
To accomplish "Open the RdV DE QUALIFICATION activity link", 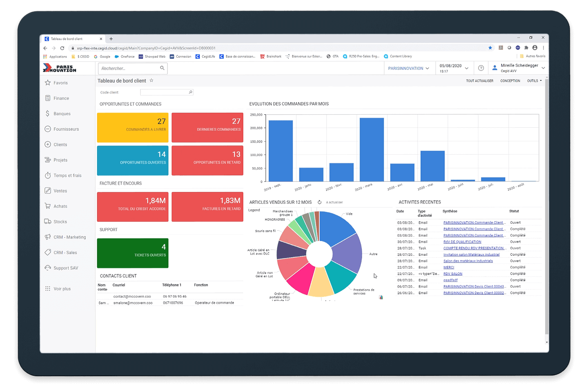I will click(462, 242).
